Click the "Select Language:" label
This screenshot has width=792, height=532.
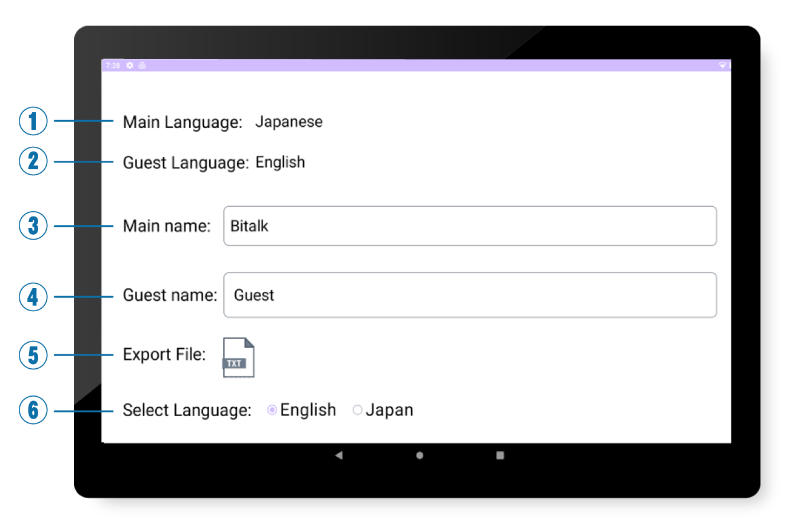coord(187,411)
